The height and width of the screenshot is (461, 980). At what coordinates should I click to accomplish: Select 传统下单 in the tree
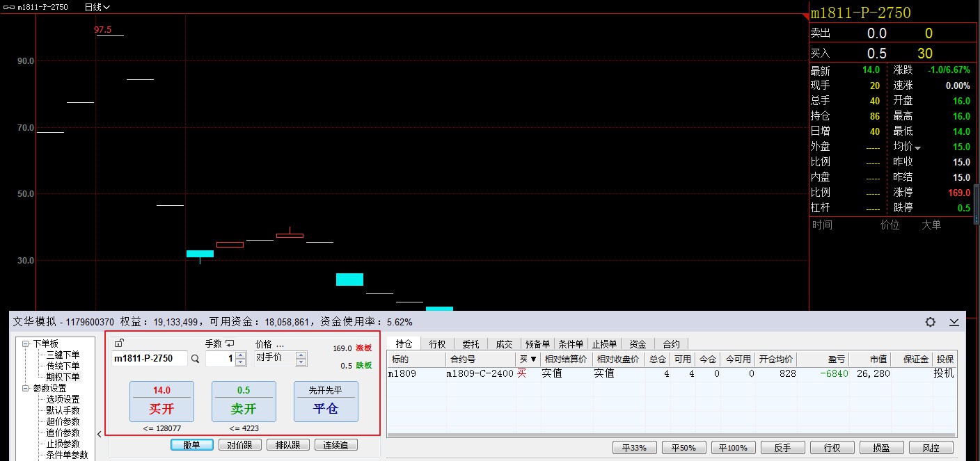tap(63, 366)
